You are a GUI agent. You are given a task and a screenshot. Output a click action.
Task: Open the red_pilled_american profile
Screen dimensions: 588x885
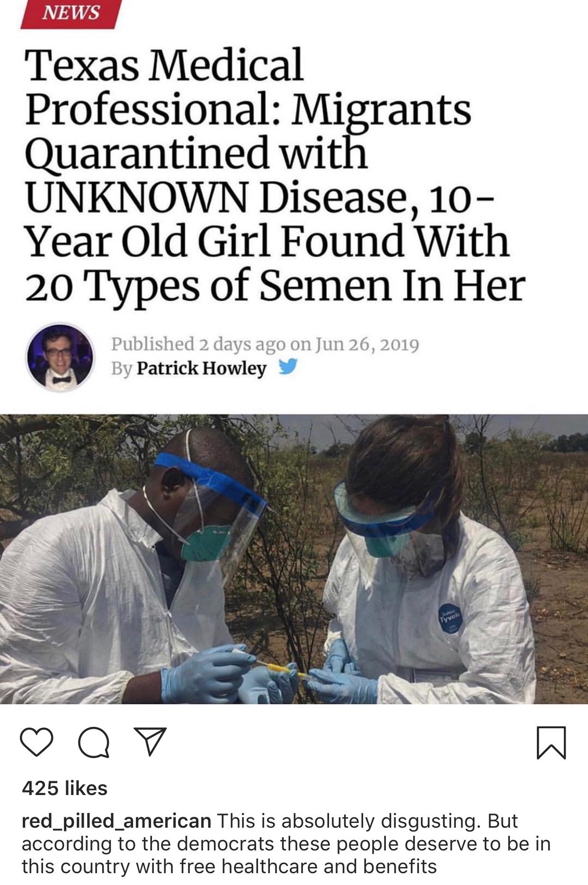116,821
